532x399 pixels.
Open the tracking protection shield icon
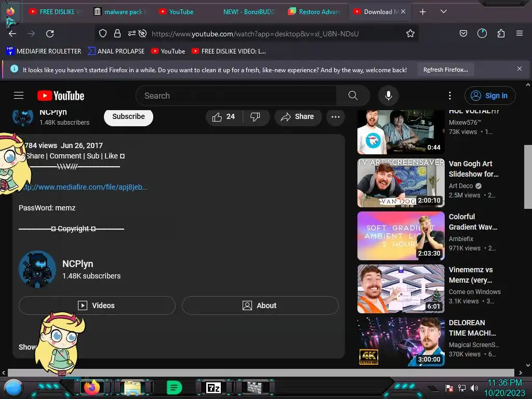(x=103, y=33)
